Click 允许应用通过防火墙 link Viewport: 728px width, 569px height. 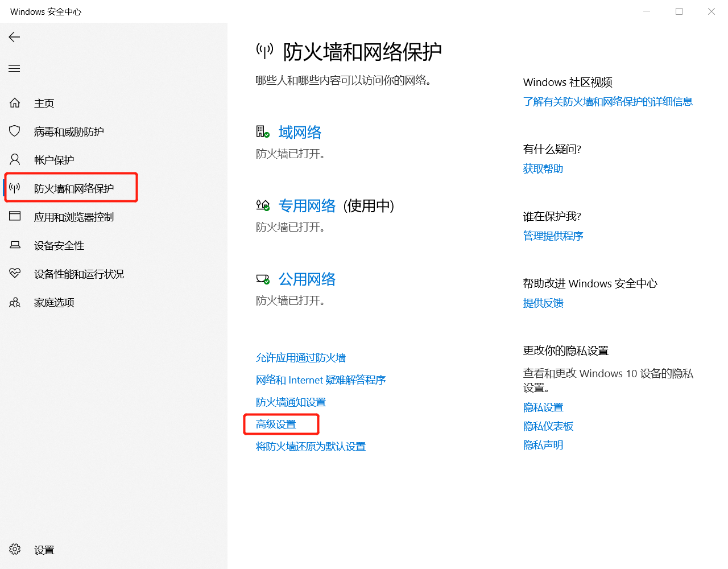click(x=300, y=358)
